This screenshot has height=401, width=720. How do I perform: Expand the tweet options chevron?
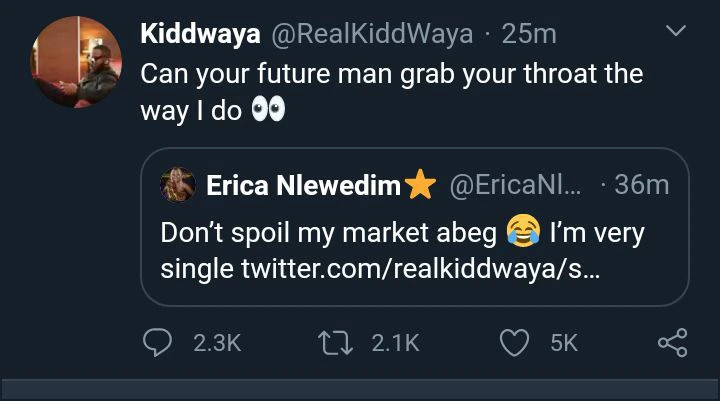pyautogui.click(x=677, y=33)
